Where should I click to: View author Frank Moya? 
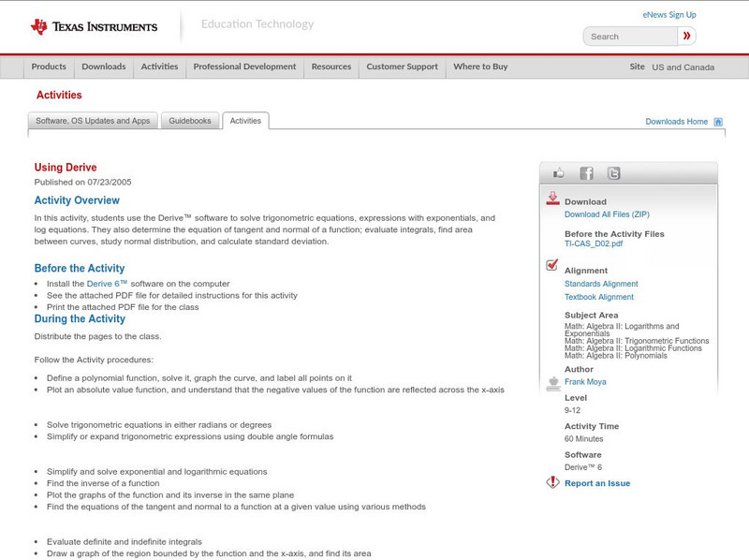pyautogui.click(x=585, y=382)
